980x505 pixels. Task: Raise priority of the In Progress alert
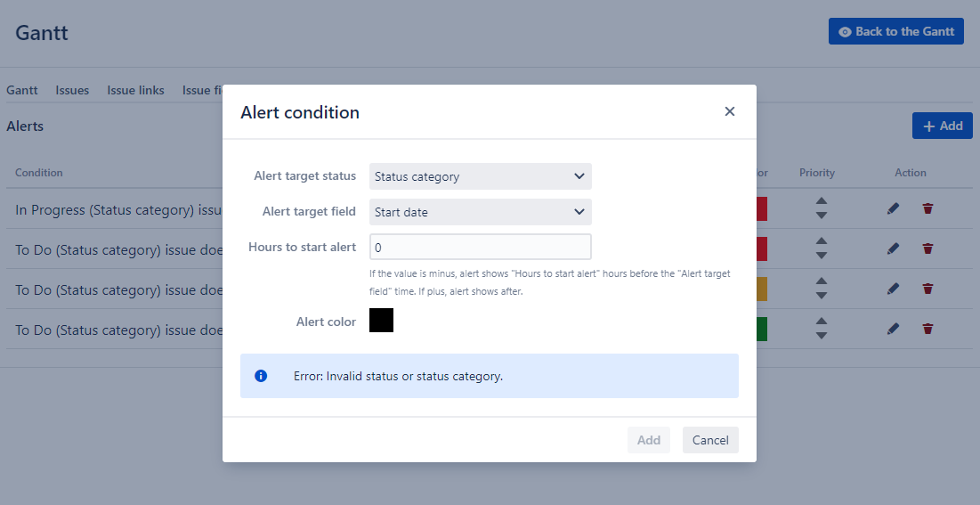coord(822,202)
